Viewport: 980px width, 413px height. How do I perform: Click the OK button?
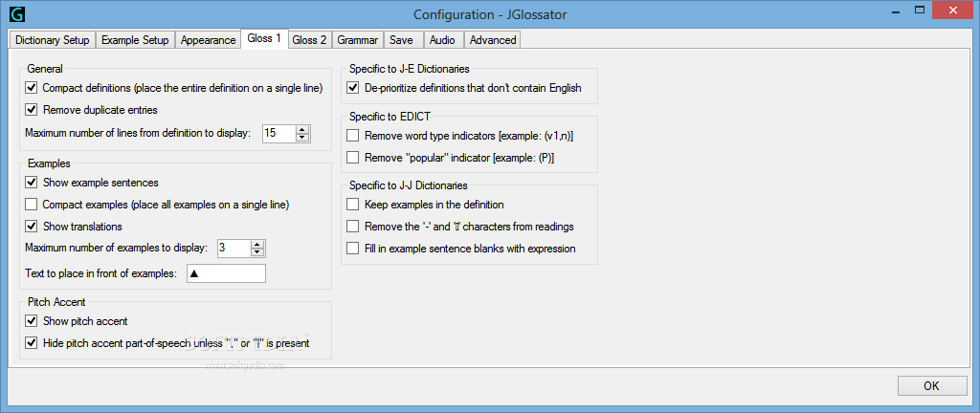(931, 385)
